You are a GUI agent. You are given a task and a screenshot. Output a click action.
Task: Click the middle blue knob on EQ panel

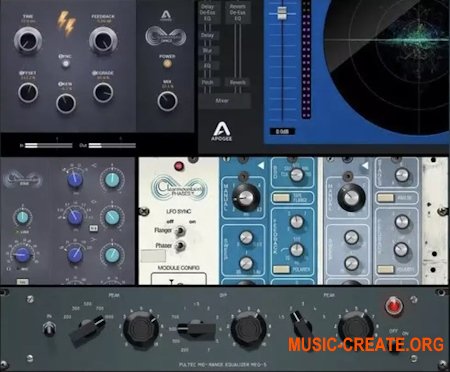pyautogui.click(x=75, y=217)
